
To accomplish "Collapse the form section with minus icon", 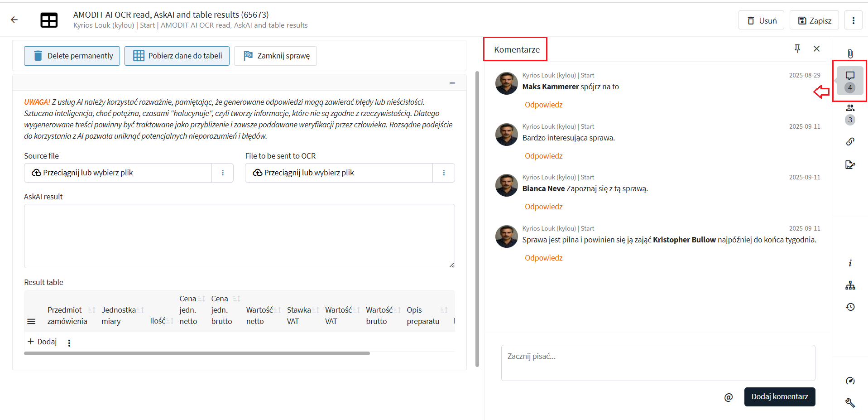I will click(452, 83).
